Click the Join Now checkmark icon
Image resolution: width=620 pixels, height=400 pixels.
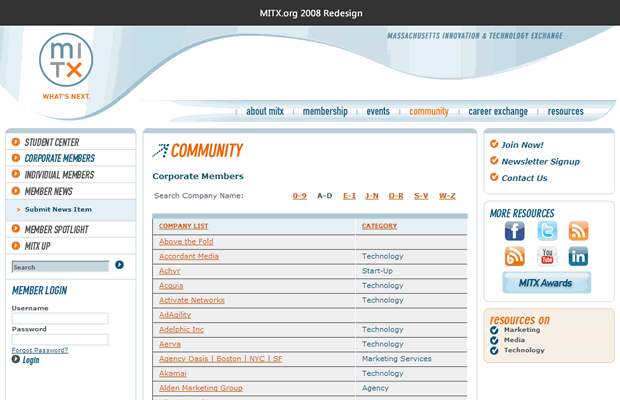(494, 144)
